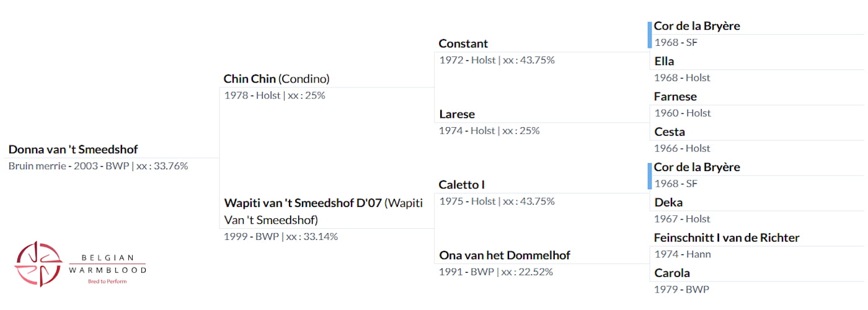Click the "Bruin merrie - 2003 - BWP" details line

pos(98,166)
